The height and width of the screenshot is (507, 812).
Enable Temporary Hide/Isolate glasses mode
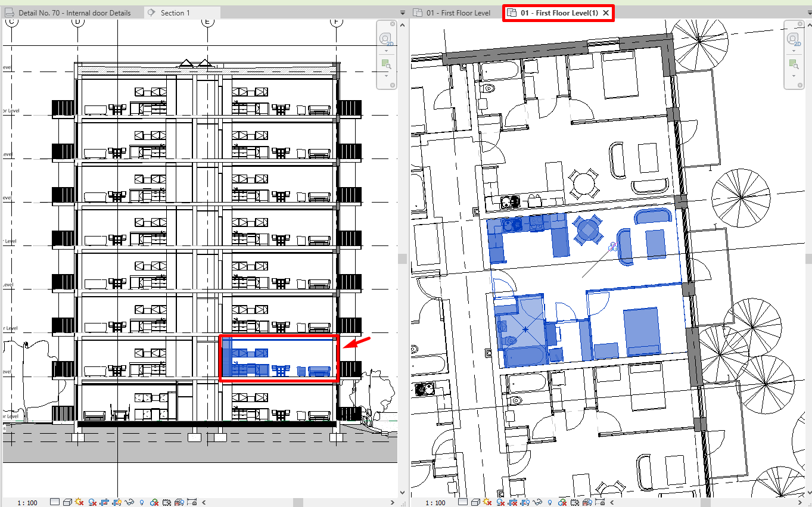tap(129, 502)
